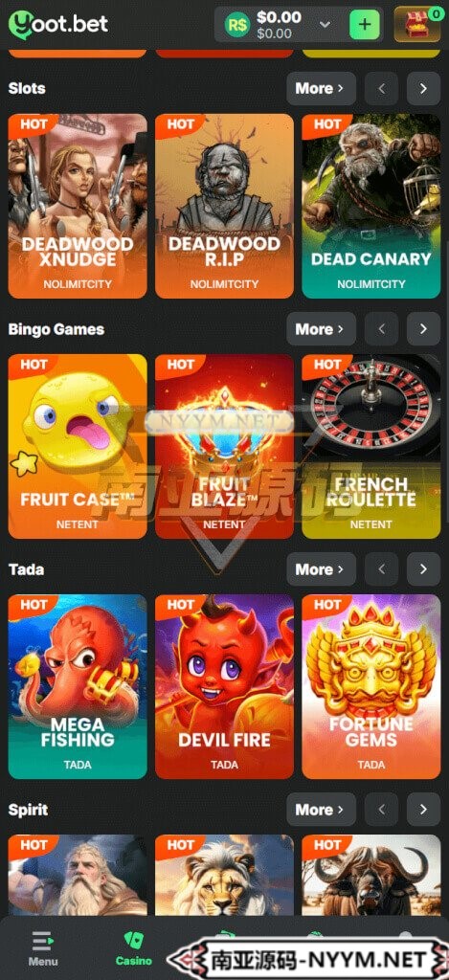This screenshot has width=449, height=980.
Task: Open More in the Slots section
Action: pyautogui.click(x=321, y=89)
